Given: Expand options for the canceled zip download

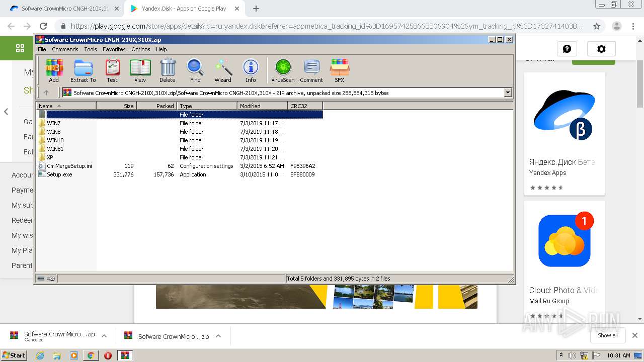Looking at the screenshot, I should point(104,336).
